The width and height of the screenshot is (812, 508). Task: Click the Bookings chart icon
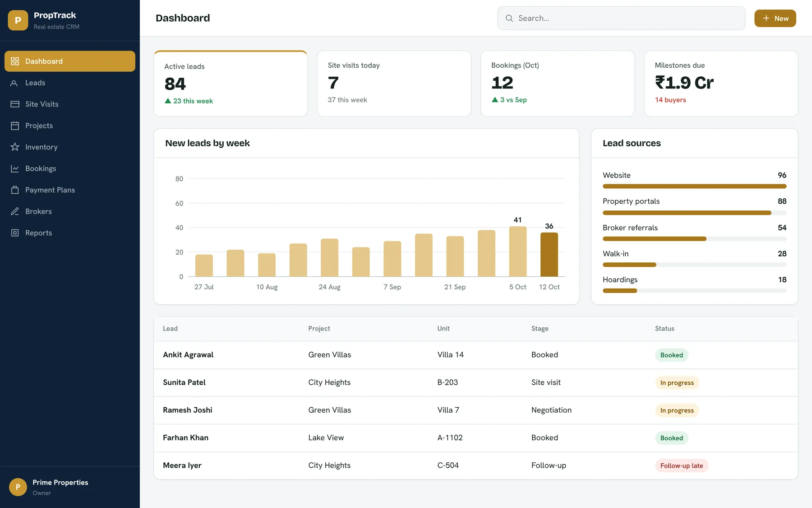[x=15, y=168]
